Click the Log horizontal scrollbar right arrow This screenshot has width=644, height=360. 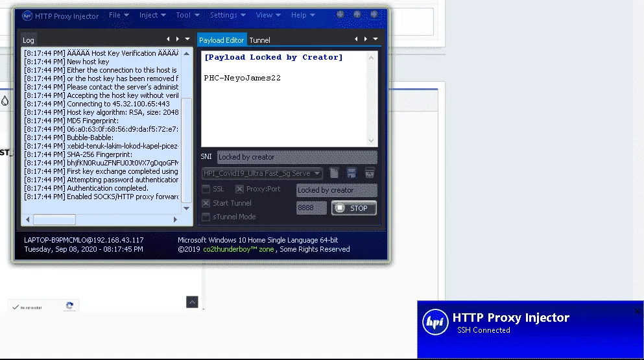pyautogui.click(x=175, y=219)
